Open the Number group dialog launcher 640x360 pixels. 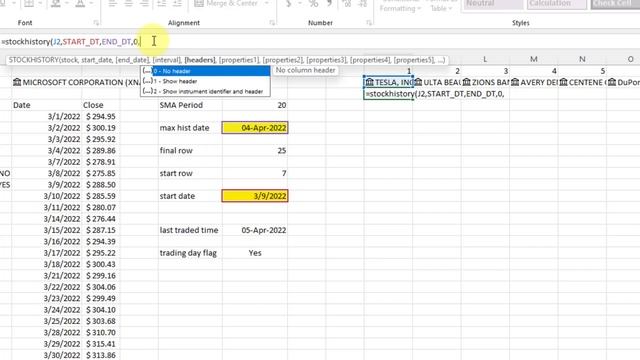(369, 23)
